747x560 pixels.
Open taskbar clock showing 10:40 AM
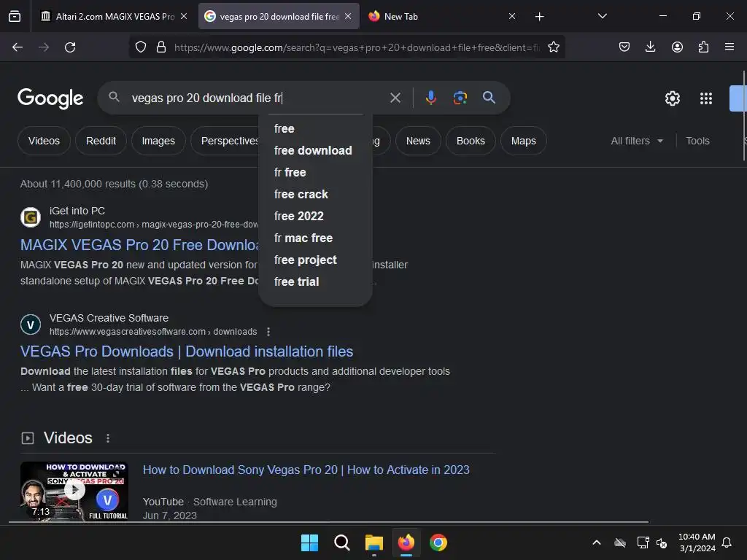click(x=697, y=542)
